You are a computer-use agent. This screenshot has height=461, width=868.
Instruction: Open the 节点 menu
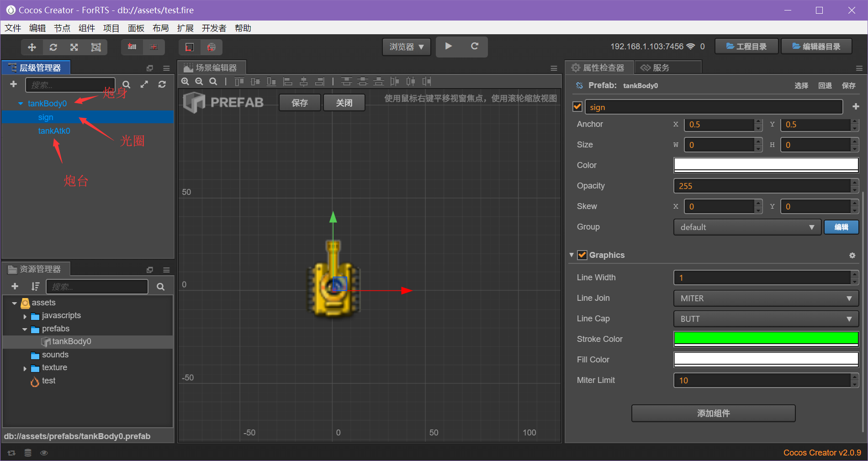click(62, 28)
